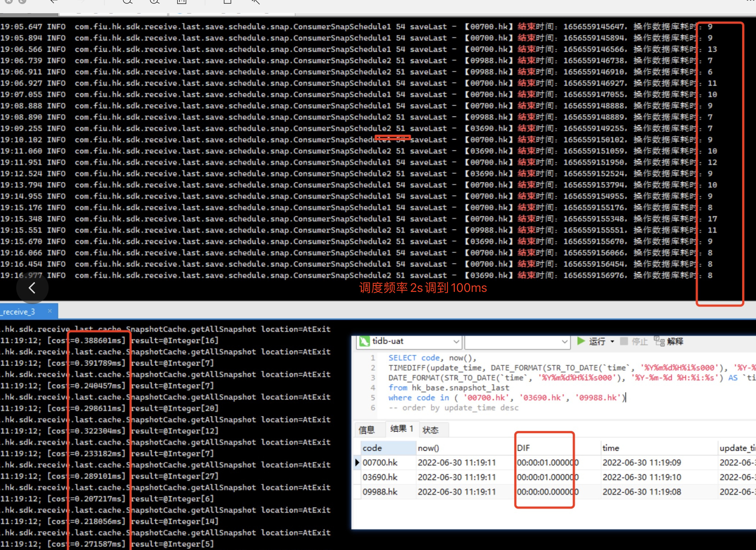Click the cost=0.298611ms terminal line
The height and width of the screenshot is (550, 756).
(109, 408)
